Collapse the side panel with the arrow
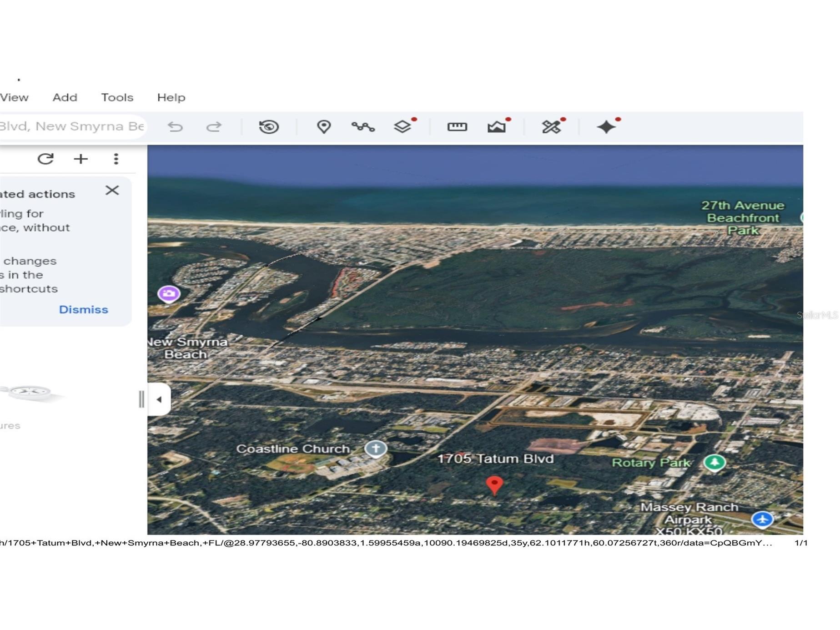This screenshot has width=840, height=630. click(159, 399)
